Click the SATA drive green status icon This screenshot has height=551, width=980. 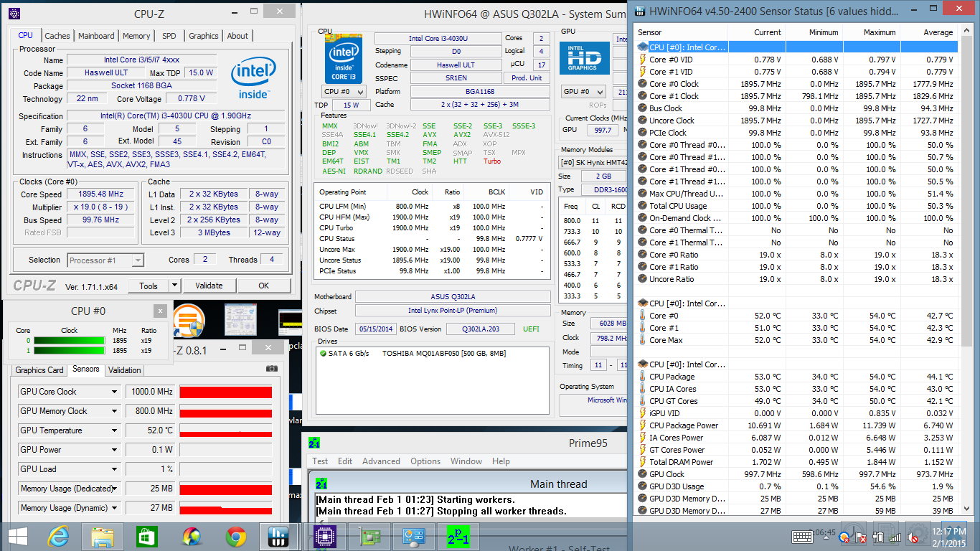(x=323, y=354)
